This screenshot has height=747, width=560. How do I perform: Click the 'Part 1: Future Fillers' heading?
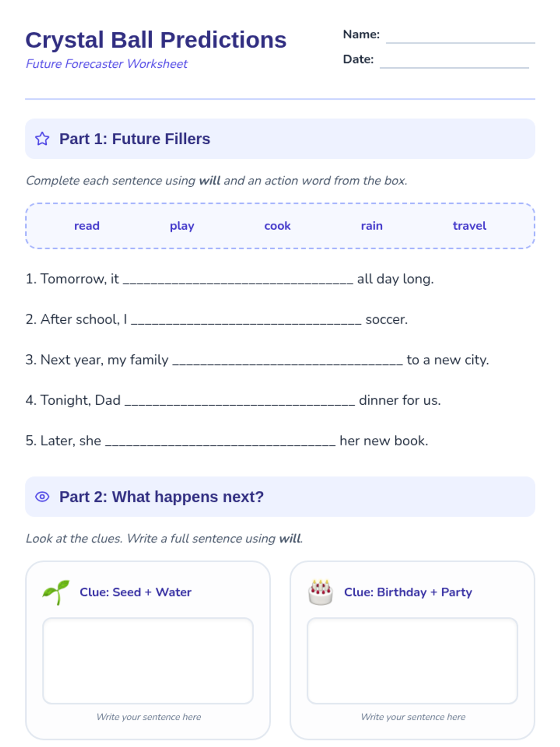pyautogui.click(x=134, y=139)
